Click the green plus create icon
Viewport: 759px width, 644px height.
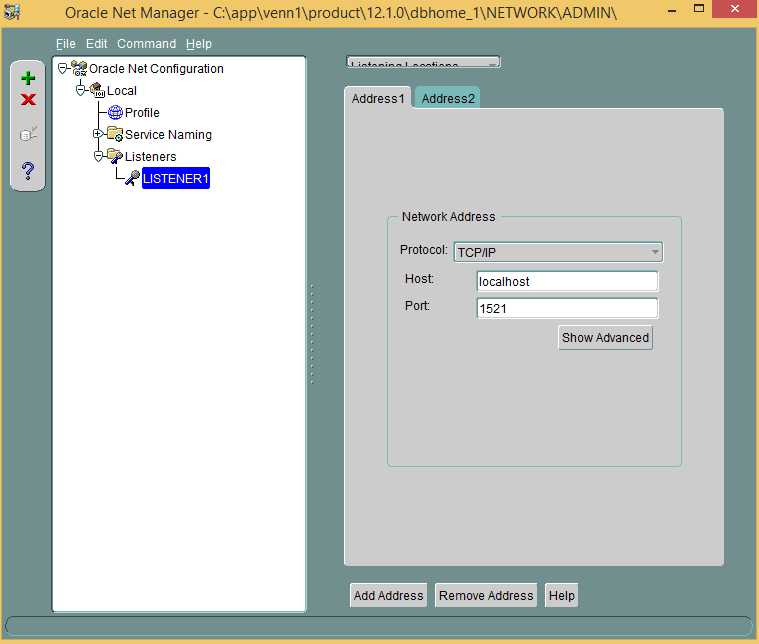(28, 78)
